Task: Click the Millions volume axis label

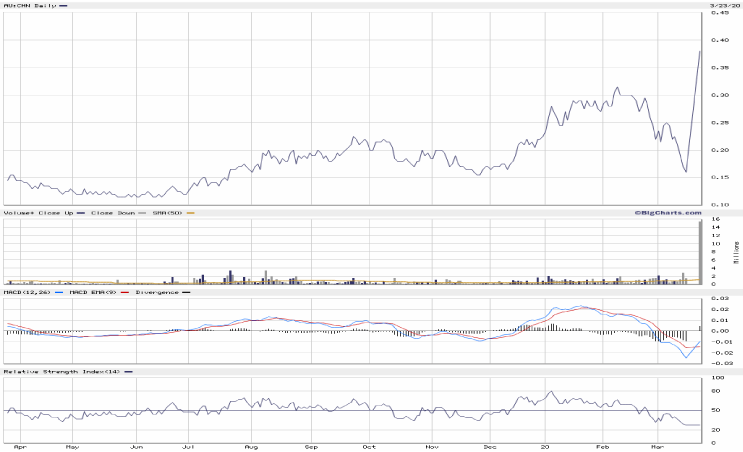Action: [735, 251]
